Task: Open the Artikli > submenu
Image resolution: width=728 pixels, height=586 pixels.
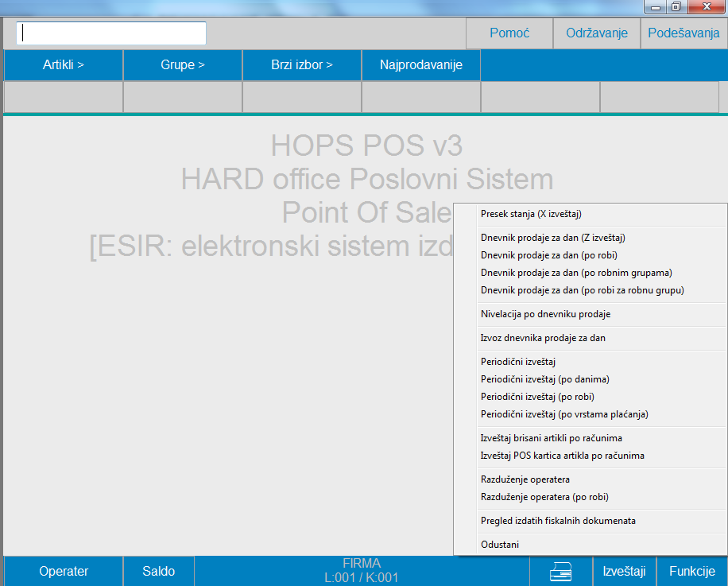Action: 64,65
